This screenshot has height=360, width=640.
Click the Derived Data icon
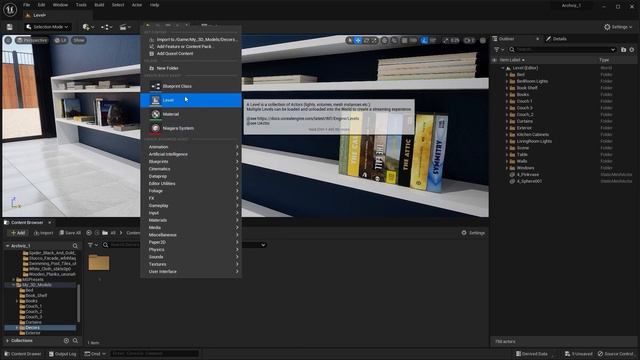pyautogui.click(x=518, y=354)
